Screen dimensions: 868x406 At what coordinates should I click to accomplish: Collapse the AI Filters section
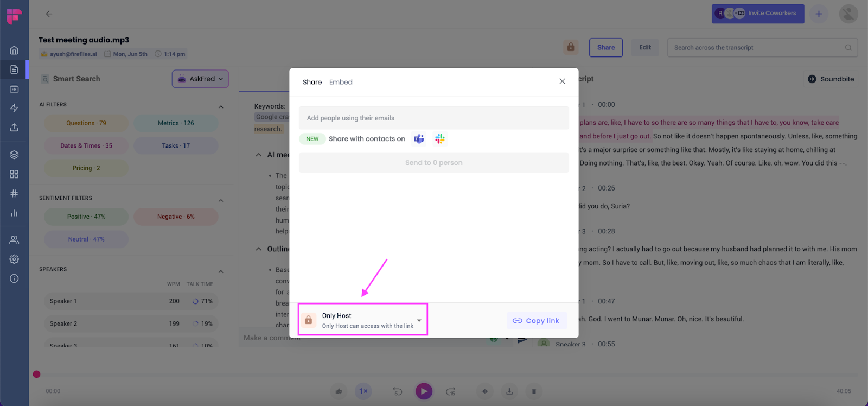point(221,106)
